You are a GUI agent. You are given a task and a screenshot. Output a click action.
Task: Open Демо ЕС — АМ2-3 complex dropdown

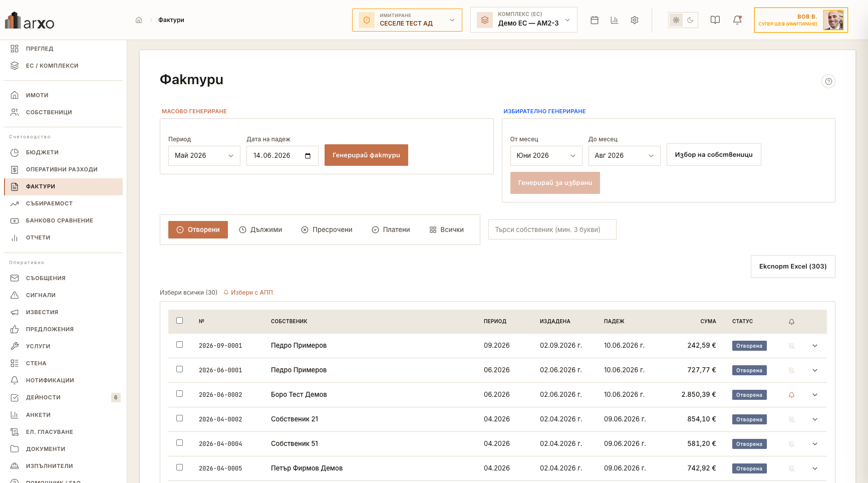pos(524,20)
